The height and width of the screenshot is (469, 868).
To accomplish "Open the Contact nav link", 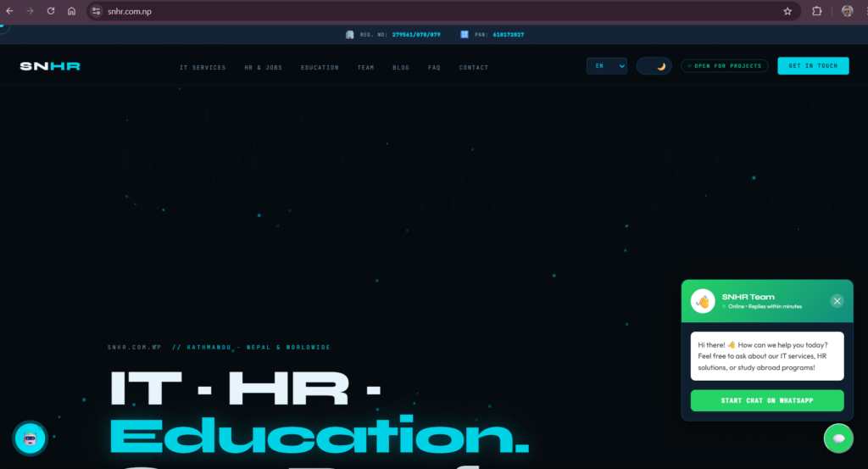I will click(x=474, y=68).
